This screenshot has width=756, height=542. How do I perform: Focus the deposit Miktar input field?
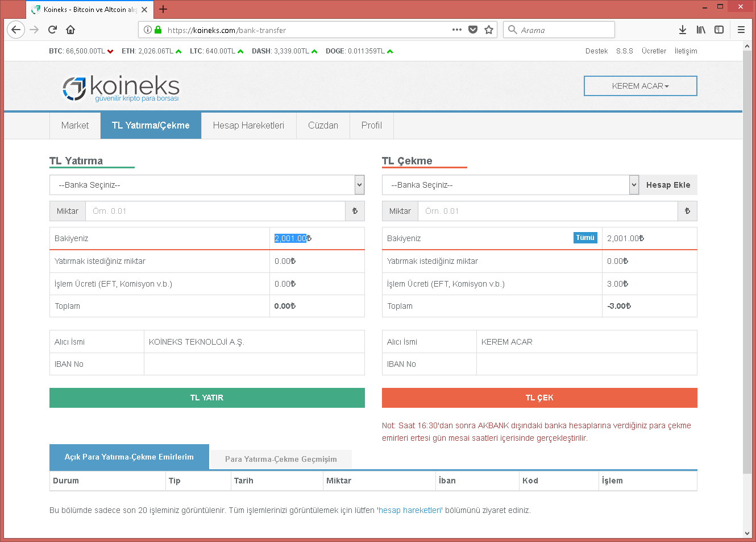(215, 211)
